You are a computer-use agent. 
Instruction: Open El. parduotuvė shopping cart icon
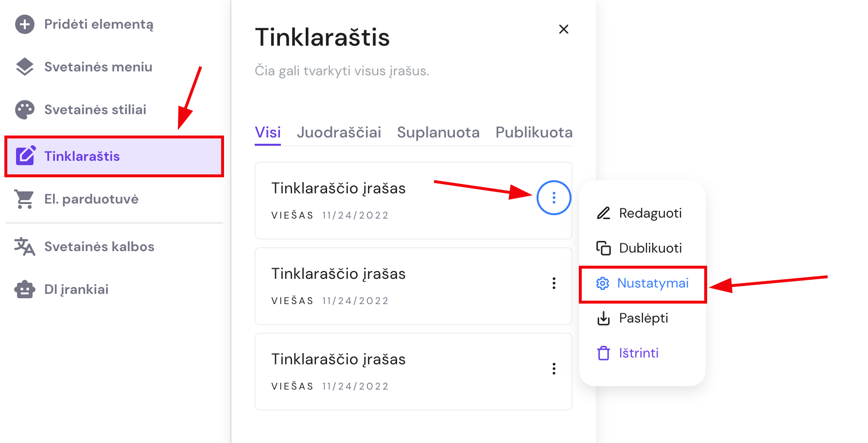pos(25,199)
